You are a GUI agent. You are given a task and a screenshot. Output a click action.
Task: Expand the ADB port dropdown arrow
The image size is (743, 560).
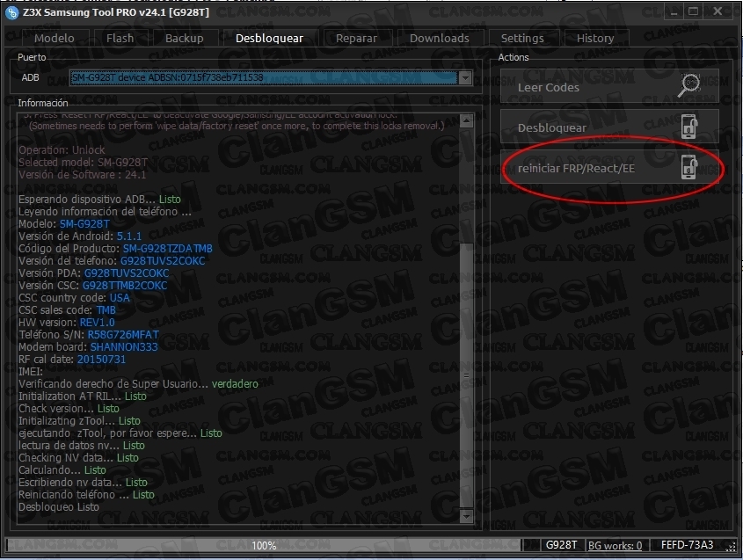click(465, 77)
